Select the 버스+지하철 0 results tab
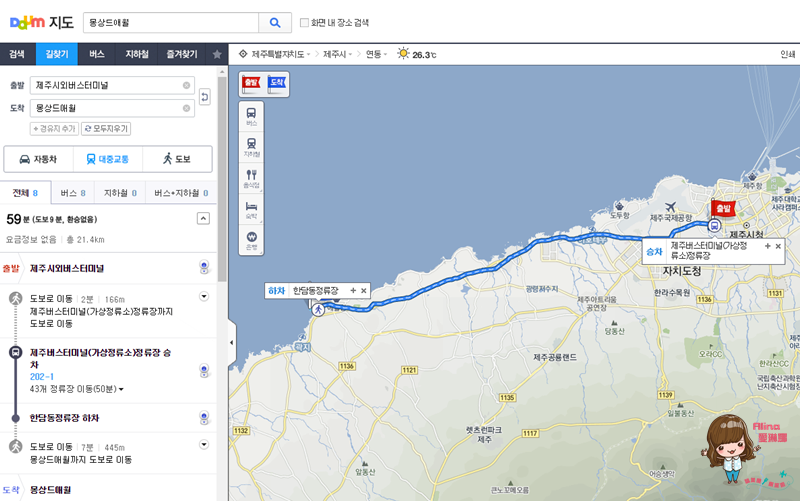Screen dimensions: 800x501 tap(181, 193)
